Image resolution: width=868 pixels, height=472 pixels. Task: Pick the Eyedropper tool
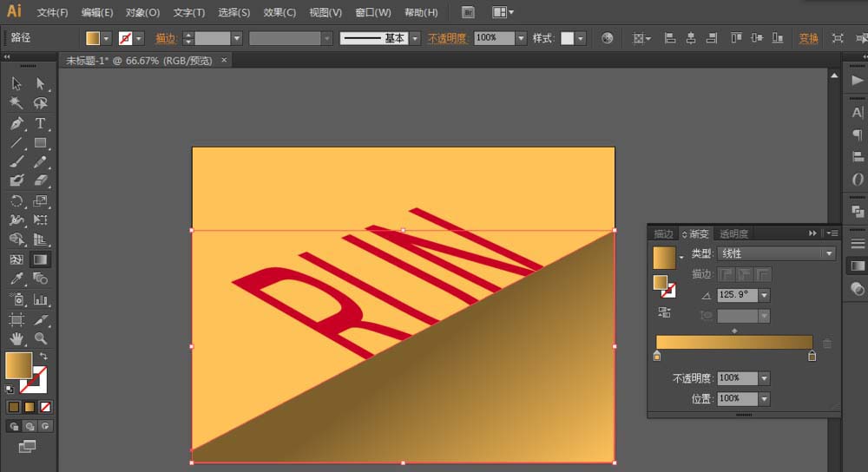(x=16, y=279)
